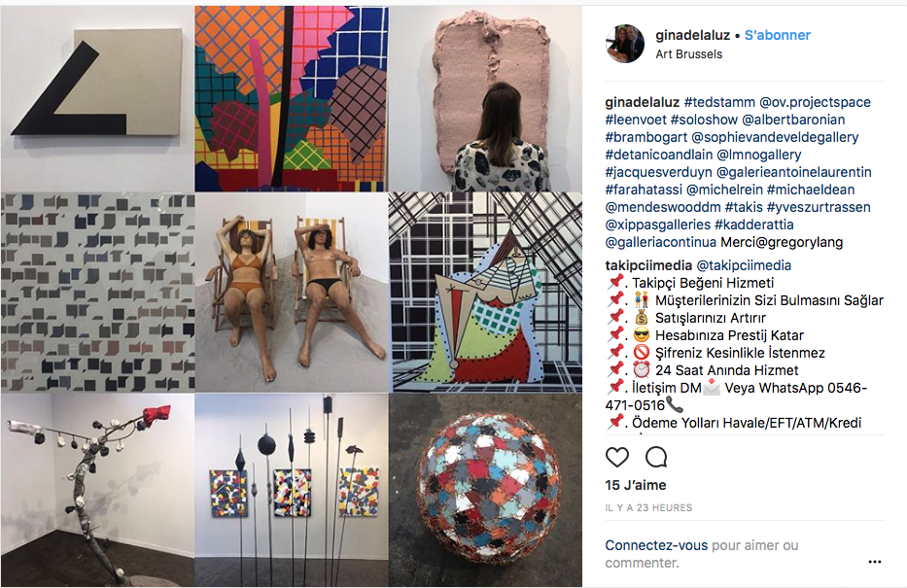Image resolution: width=907 pixels, height=588 pixels.
Task: Select the sunbathers in deck chairs image
Action: 292,293
